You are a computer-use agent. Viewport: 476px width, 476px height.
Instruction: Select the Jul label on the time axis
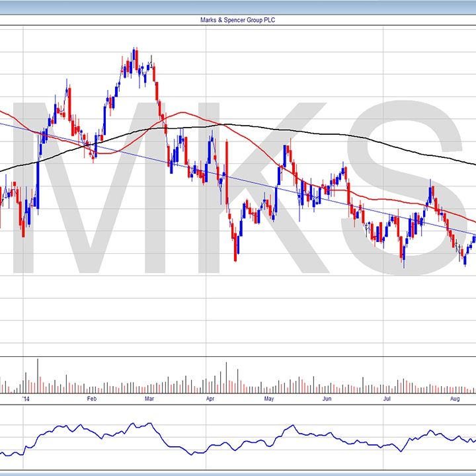387,399
